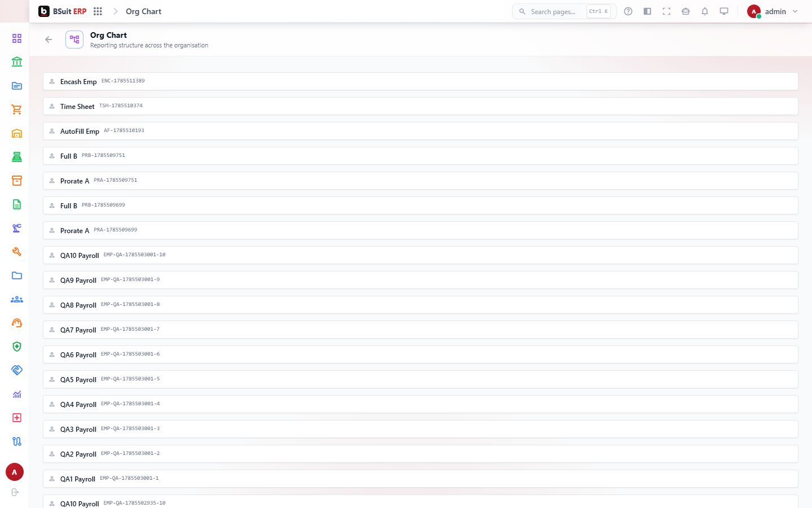Viewport: 812px width, 508px height.
Task: Click the Org Chart breadcrumb
Action: click(x=143, y=11)
